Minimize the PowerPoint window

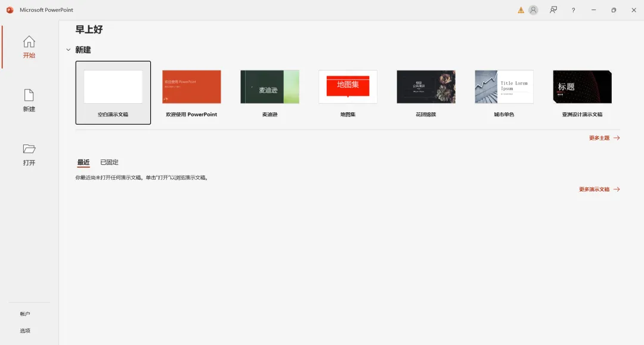pyautogui.click(x=593, y=10)
